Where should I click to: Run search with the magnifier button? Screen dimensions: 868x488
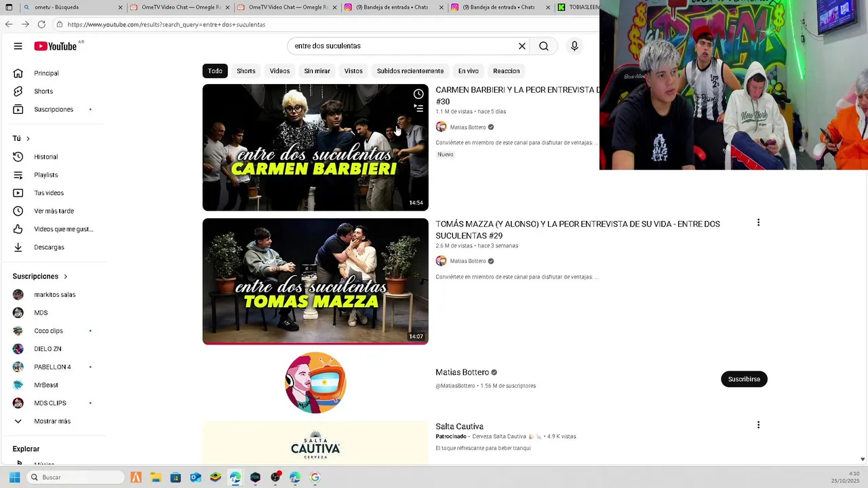(544, 46)
